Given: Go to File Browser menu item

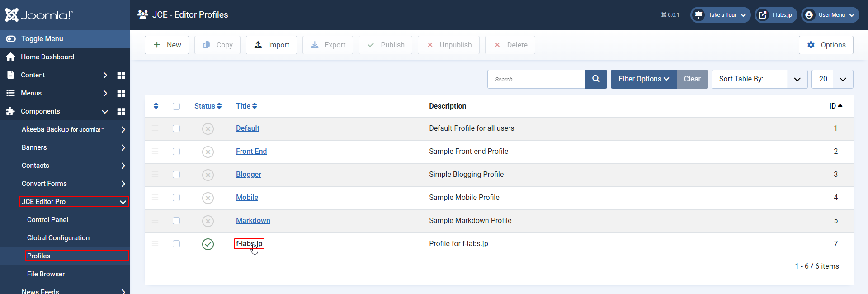Looking at the screenshot, I should 46,274.
